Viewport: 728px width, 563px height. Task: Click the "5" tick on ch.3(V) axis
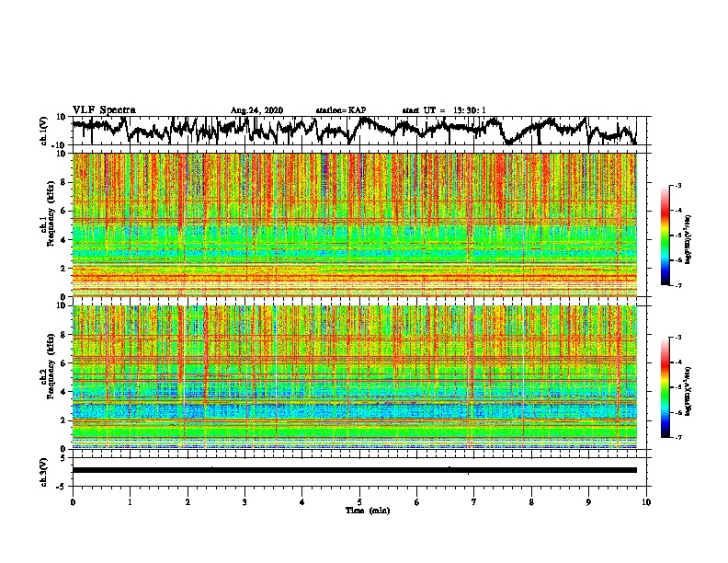coord(63,458)
